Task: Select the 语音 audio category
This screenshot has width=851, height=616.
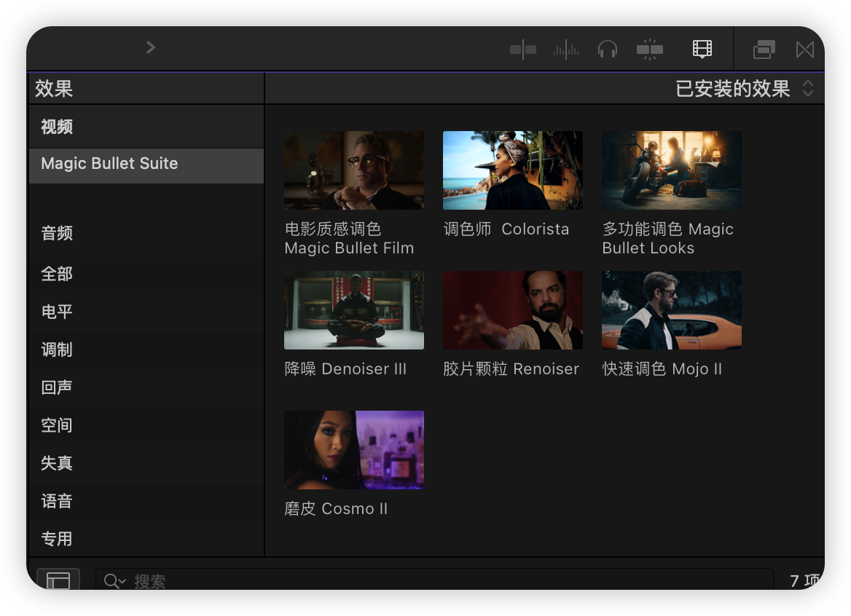Action: [146, 501]
